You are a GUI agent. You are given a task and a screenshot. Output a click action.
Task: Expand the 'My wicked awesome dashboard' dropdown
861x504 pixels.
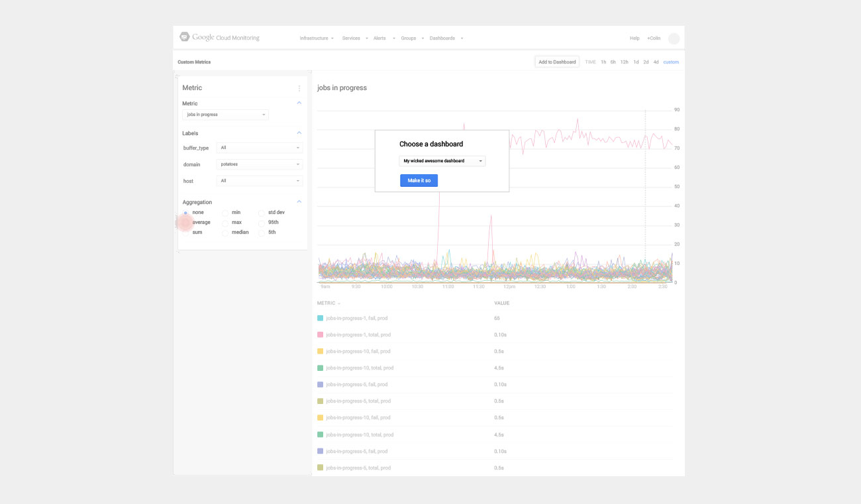point(442,161)
